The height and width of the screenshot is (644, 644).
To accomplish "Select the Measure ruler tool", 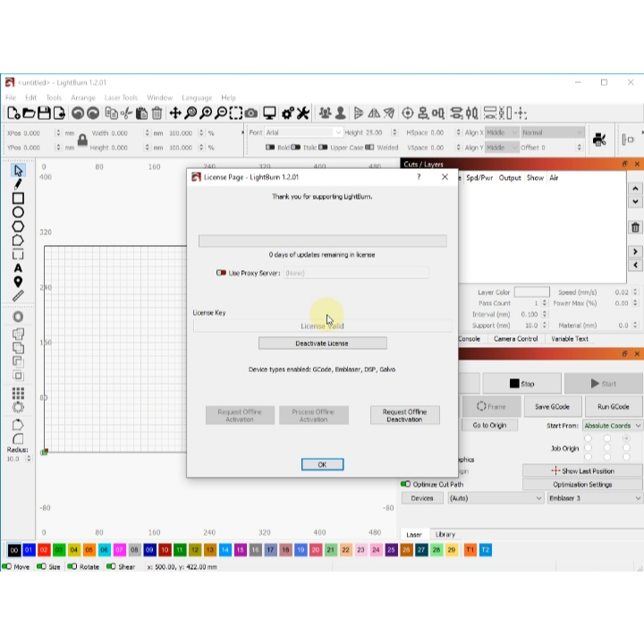I will click(18, 296).
